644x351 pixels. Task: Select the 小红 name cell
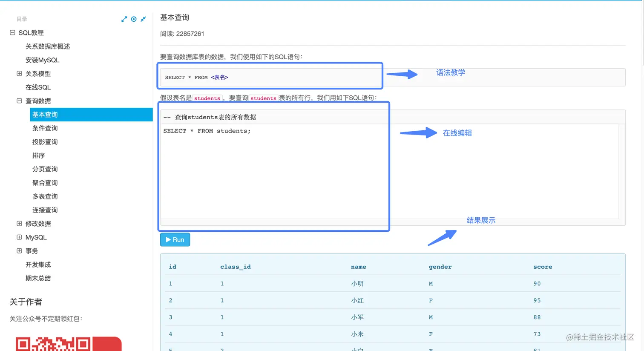(357, 300)
